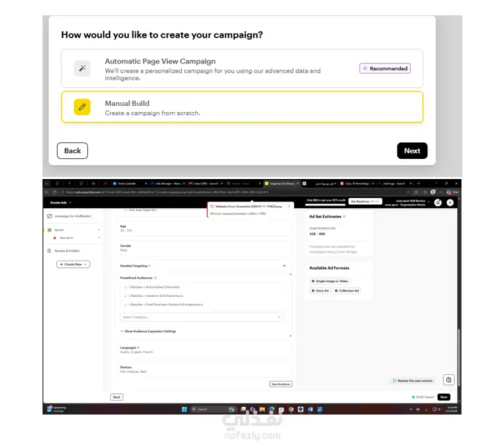Open Windows Start button on taskbar
Viewport: 504px width, 441px height.
[184, 409]
